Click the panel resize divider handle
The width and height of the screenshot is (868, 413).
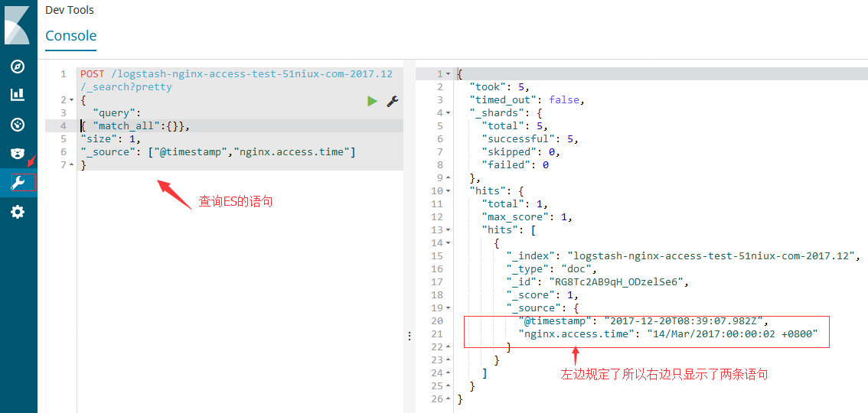pyautogui.click(x=409, y=336)
